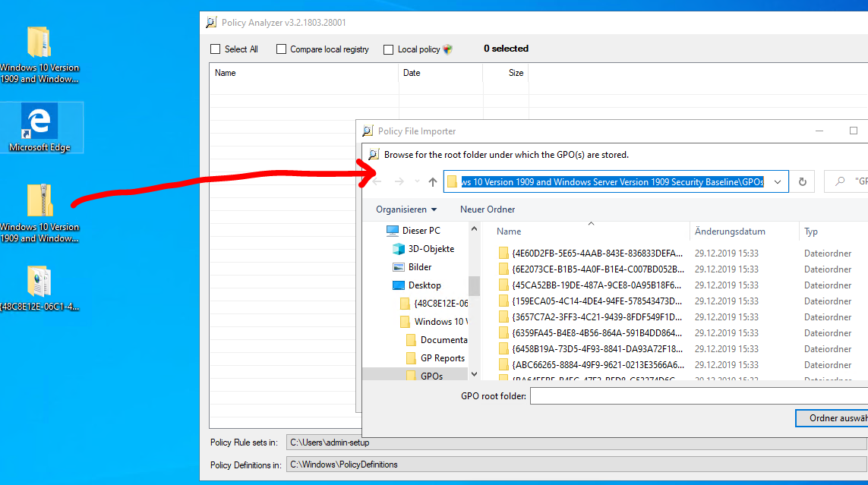Select GPOs folder in tree
Viewport: 868px width, 485px height.
[x=424, y=376]
